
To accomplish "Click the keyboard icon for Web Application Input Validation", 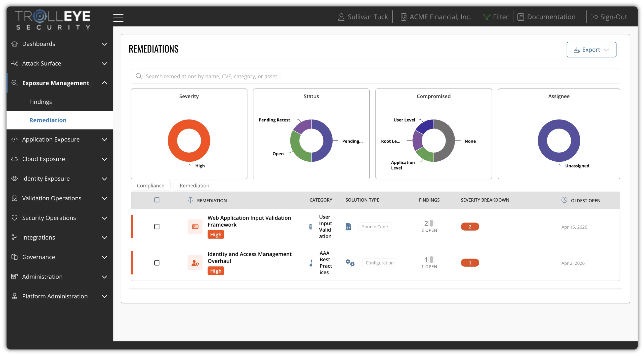I will 195,227.
